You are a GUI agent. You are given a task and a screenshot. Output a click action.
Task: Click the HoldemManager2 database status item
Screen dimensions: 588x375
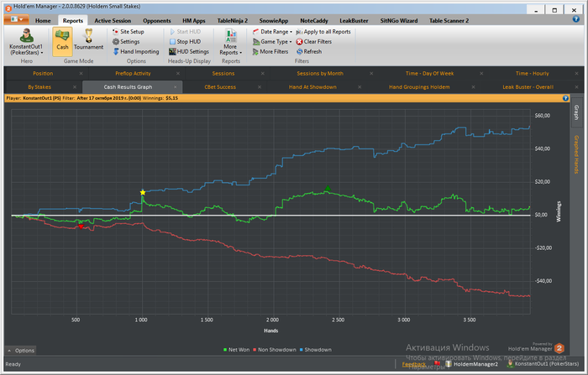click(472, 364)
